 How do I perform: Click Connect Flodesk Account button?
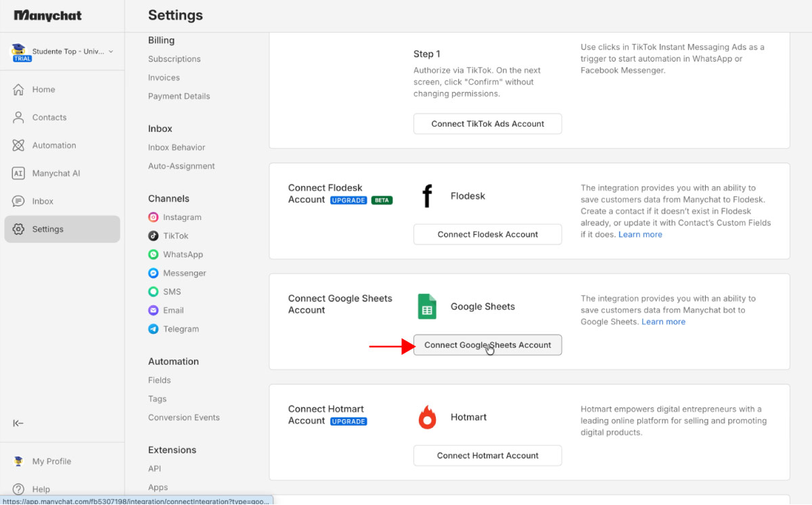coord(488,234)
